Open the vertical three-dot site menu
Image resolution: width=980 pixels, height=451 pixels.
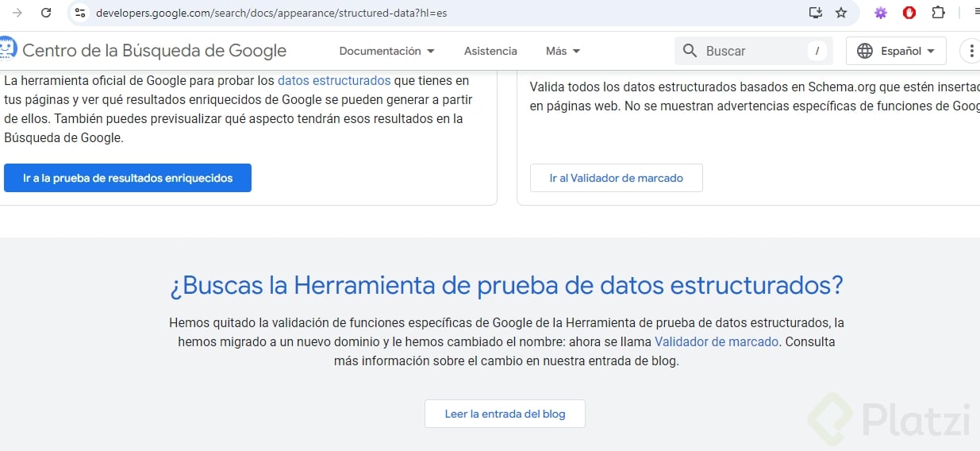tap(971, 51)
